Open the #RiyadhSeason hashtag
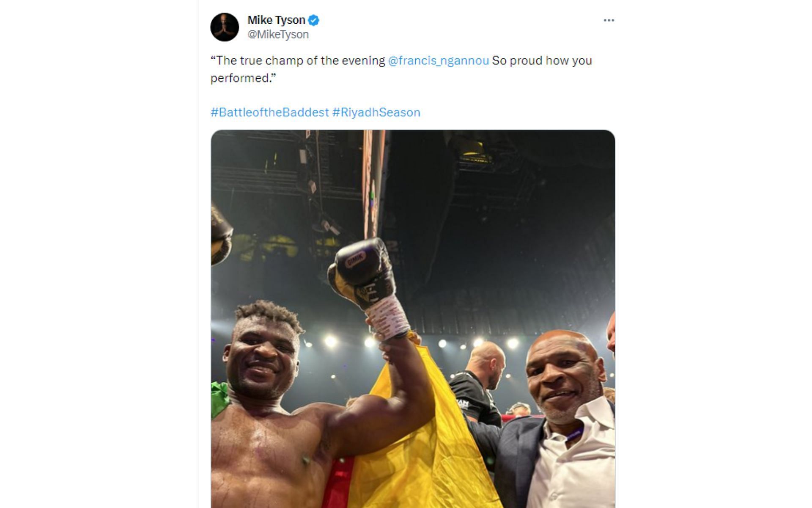 (x=376, y=112)
